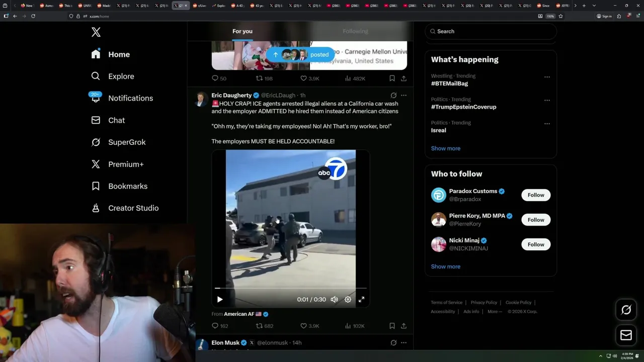Open Chat in the sidebar

108,120
